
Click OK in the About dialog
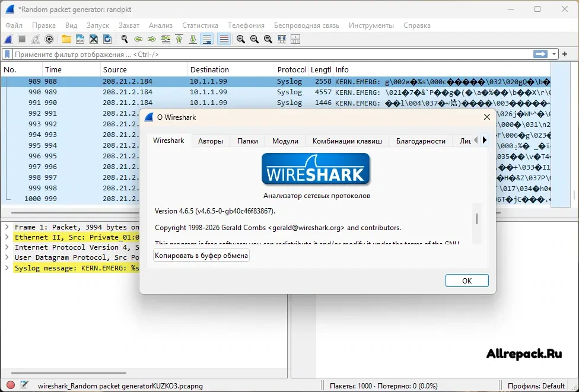467,281
